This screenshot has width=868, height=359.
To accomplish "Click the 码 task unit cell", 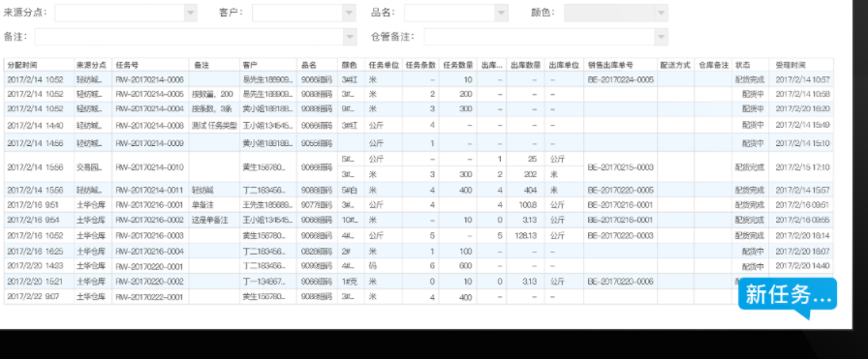I will 384,266.
